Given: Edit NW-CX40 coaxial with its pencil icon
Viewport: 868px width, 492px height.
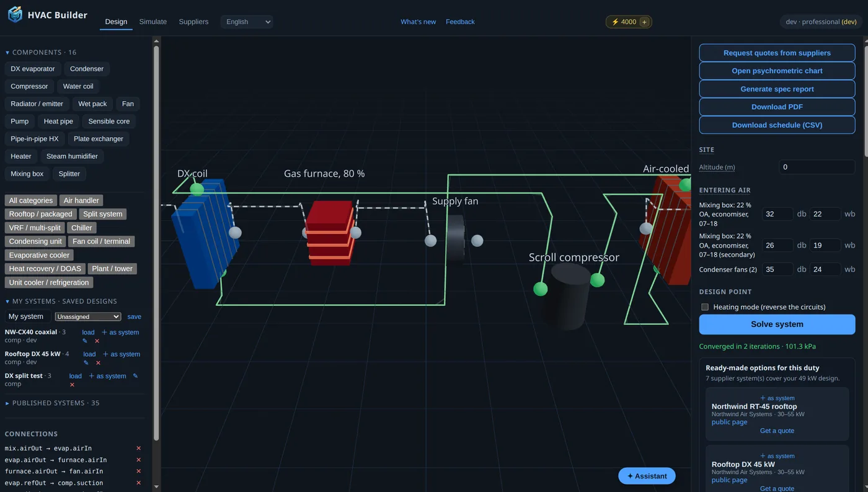Looking at the screenshot, I should pos(85,341).
